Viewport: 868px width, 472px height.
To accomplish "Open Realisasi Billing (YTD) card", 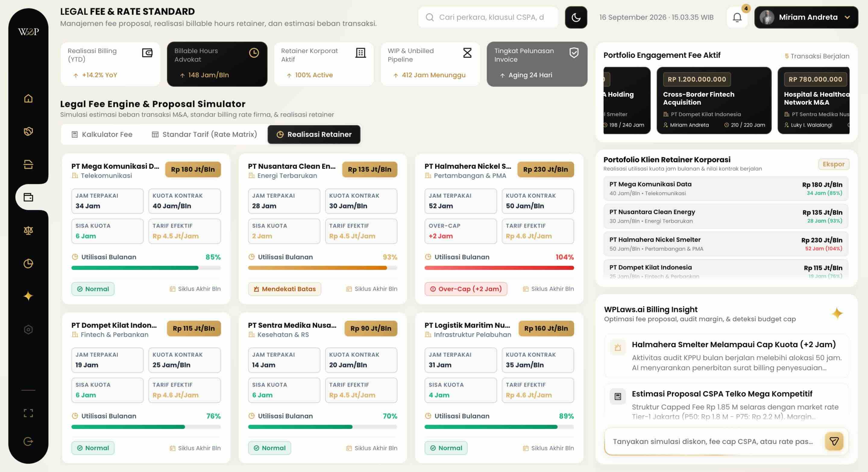I will click(111, 64).
